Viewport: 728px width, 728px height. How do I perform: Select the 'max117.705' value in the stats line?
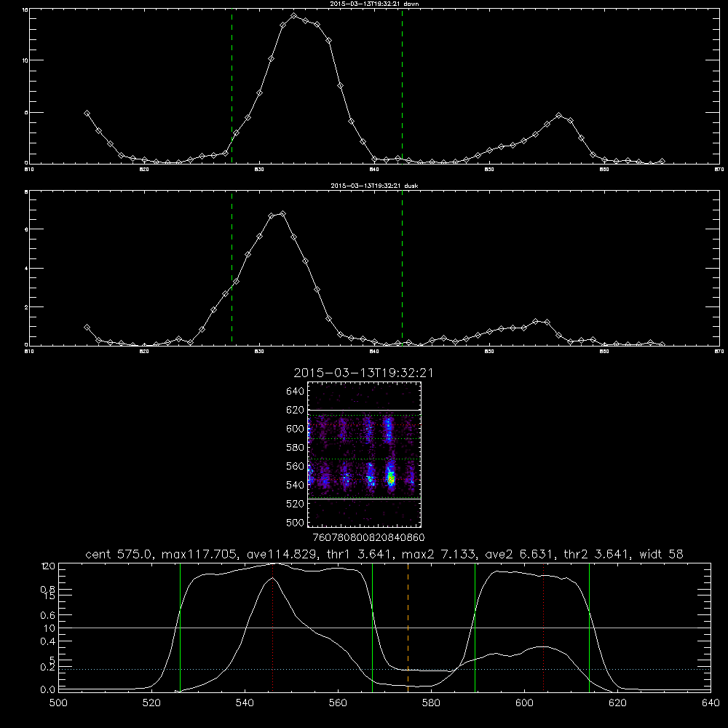[x=202, y=554]
